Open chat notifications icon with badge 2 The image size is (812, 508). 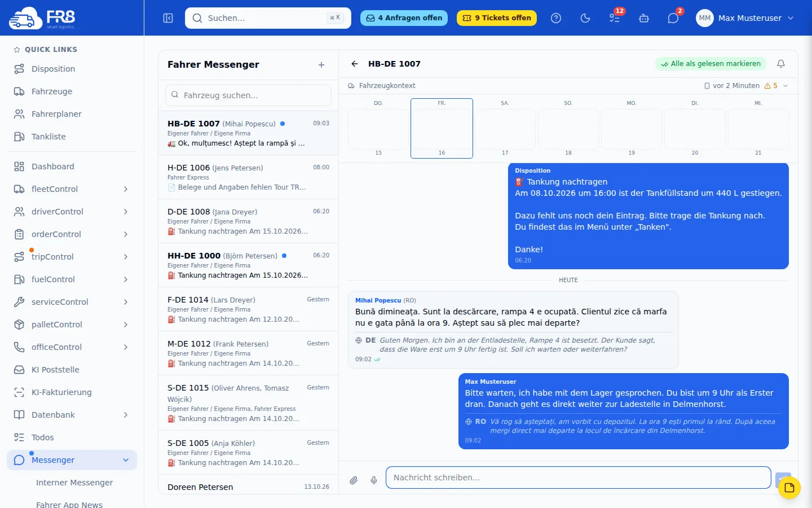[x=673, y=18]
